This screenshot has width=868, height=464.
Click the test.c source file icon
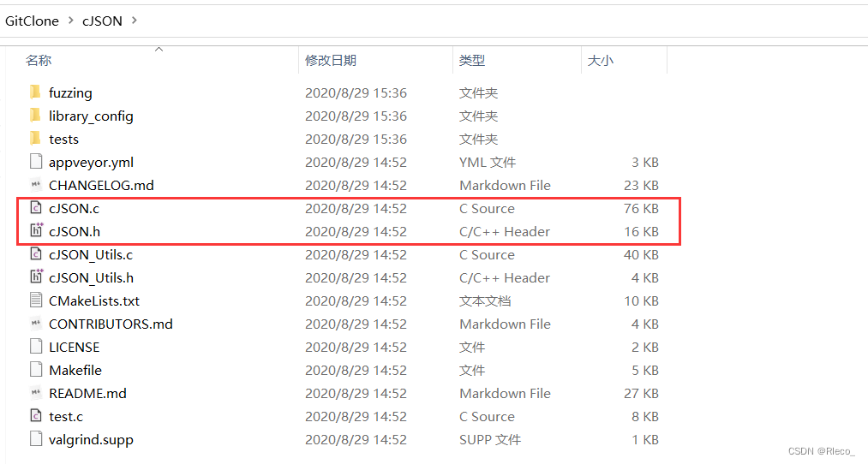(x=36, y=416)
